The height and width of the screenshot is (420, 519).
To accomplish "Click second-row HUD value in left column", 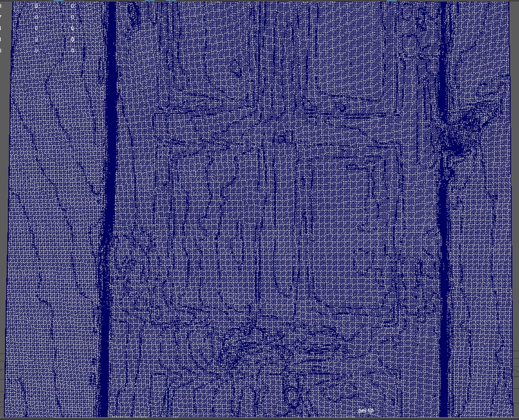I will (36, 17).
